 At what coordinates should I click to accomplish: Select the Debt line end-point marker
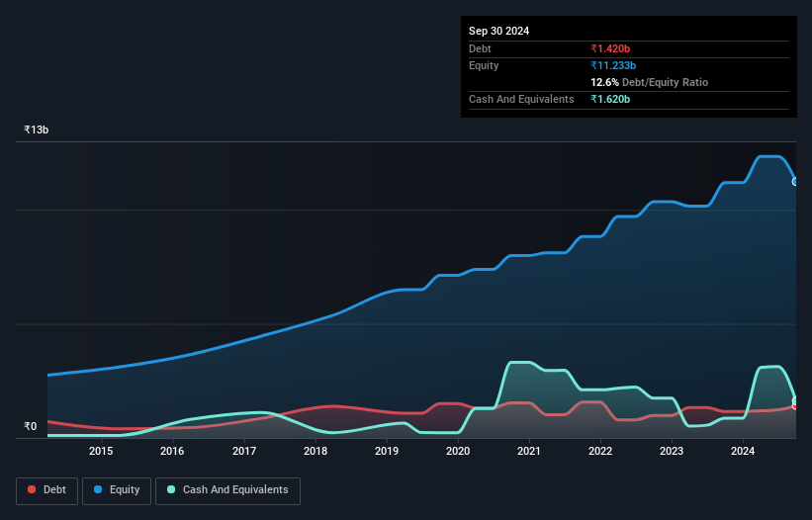coord(794,406)
